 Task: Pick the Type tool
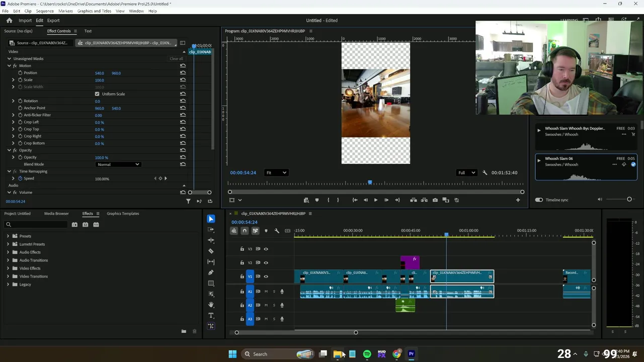pos(211,316)
